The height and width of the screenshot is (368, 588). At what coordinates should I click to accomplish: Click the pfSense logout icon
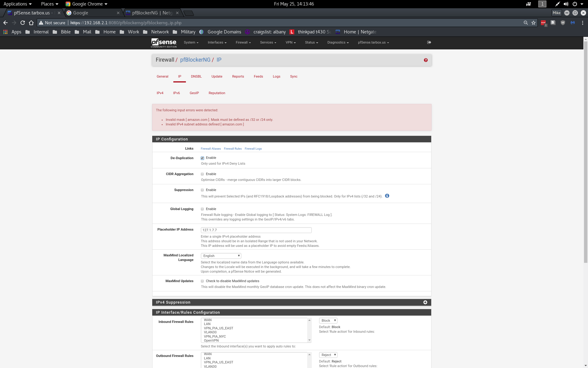[429, 42]
